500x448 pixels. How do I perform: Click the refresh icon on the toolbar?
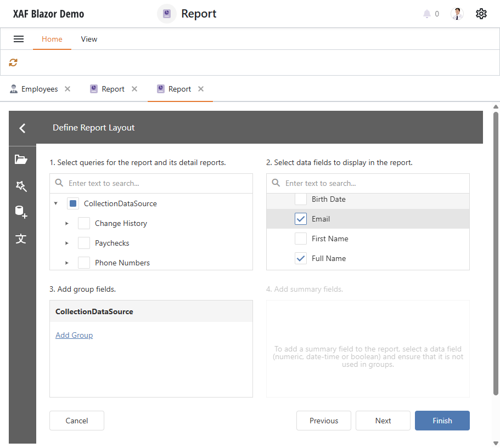tap(13, 63)
